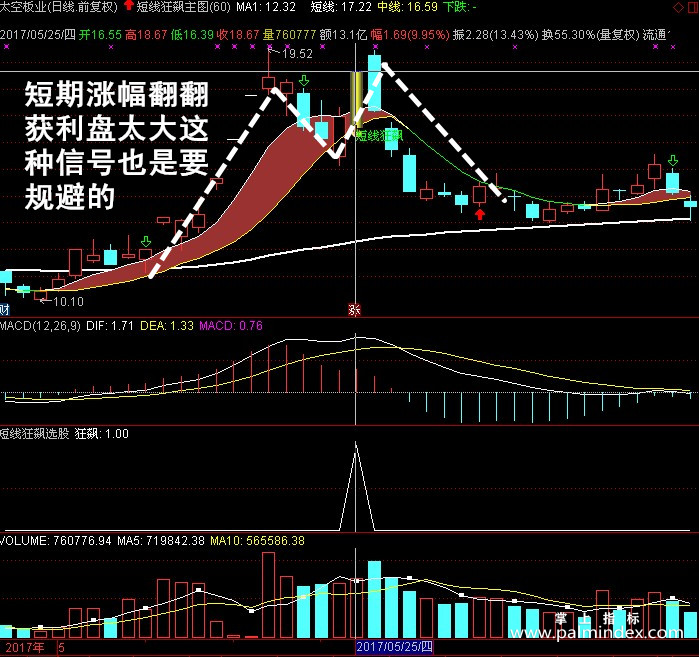Open 短线狂飙选股 sub-indicator label
699x657 pixels.
35,434
